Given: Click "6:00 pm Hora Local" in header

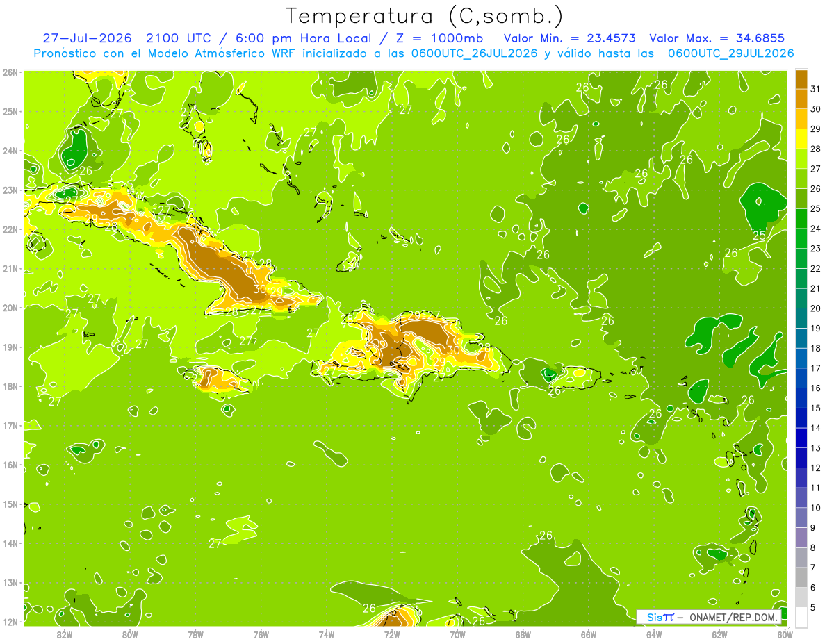Looking at the screenshot, I should pos(304,38).
